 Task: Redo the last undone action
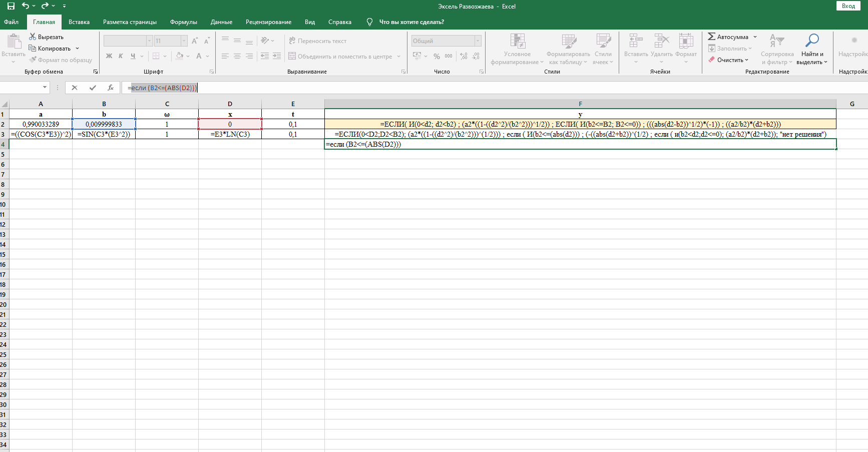(x=45, y=6)
